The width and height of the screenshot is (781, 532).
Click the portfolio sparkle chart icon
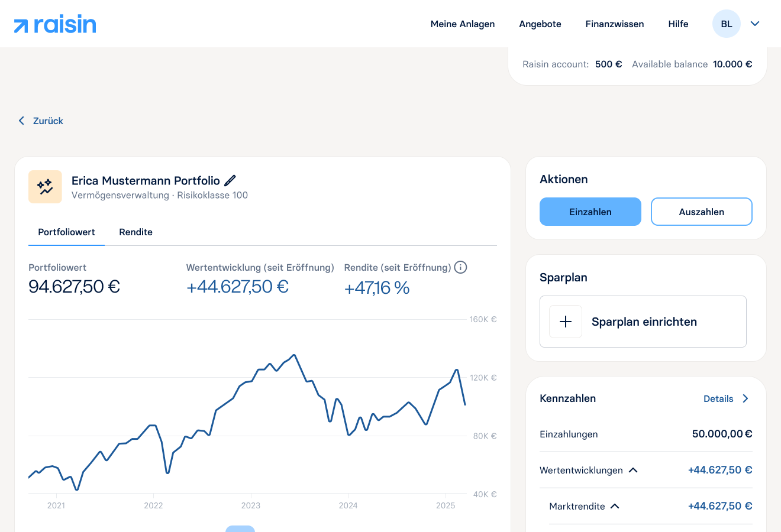[45, 187]
